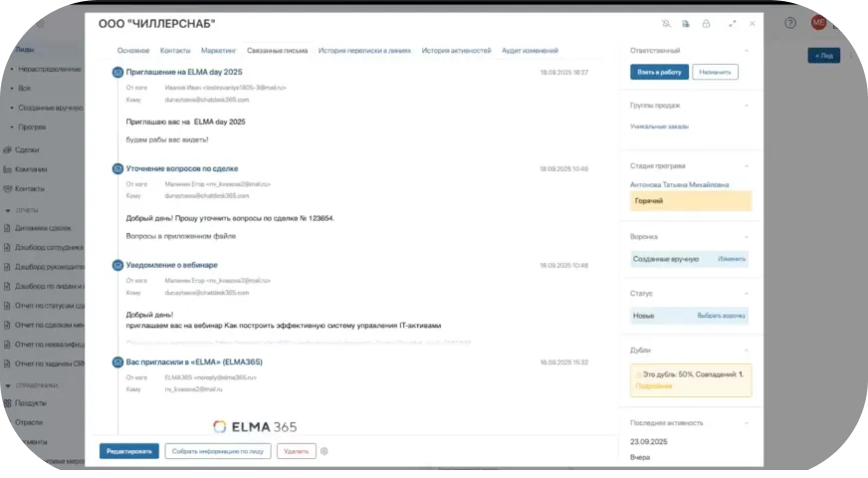Screen dimensions: 868x478
Task: Select the Горячий warming stage field
Action: coord(691,201)
